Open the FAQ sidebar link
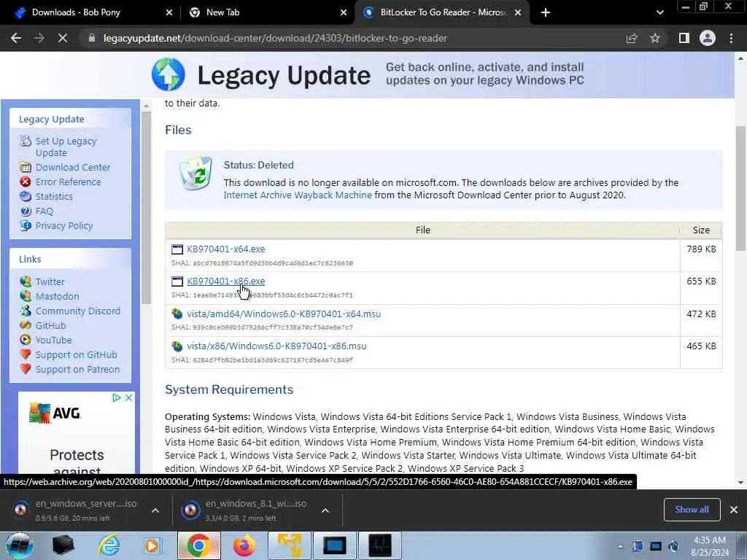This screenshot has height=560, width=747. coord(44,211)
